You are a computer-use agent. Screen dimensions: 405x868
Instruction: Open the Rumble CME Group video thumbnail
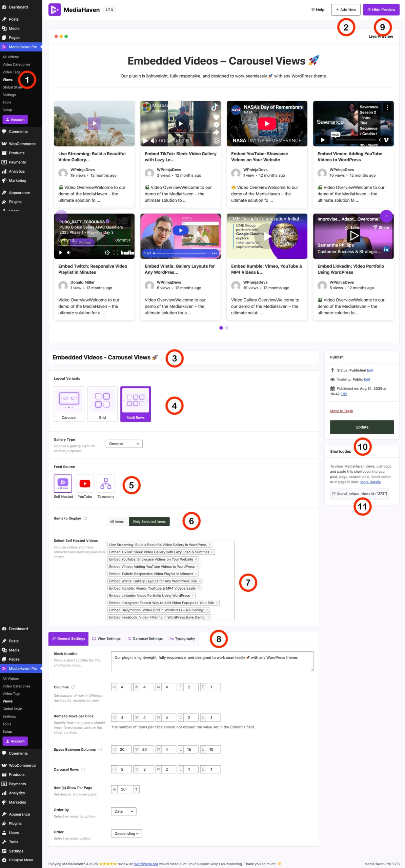point(267,236)
